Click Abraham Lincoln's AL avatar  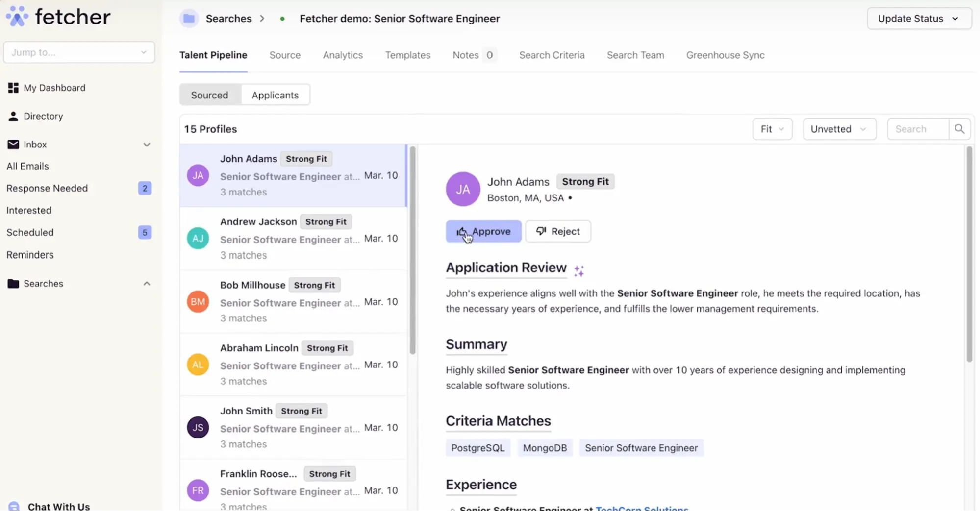(x=198, y=365)
